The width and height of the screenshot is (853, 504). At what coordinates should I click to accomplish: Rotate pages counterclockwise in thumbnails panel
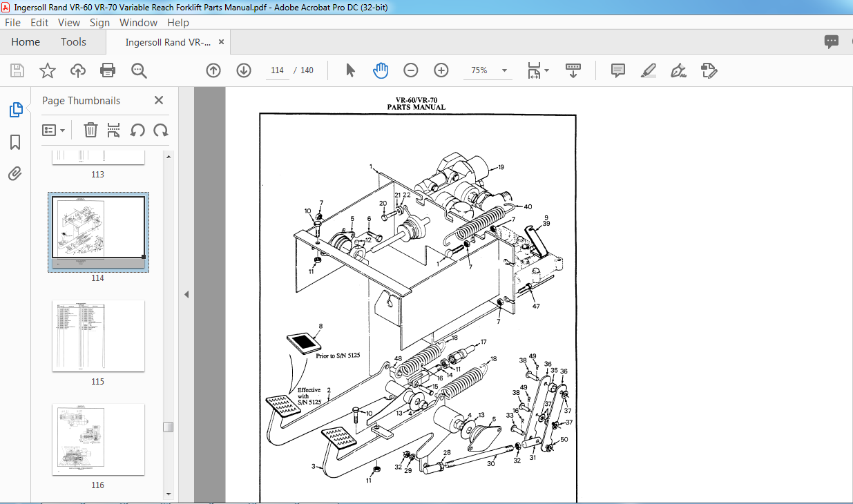pyautogui.click(x=137, y=130)
